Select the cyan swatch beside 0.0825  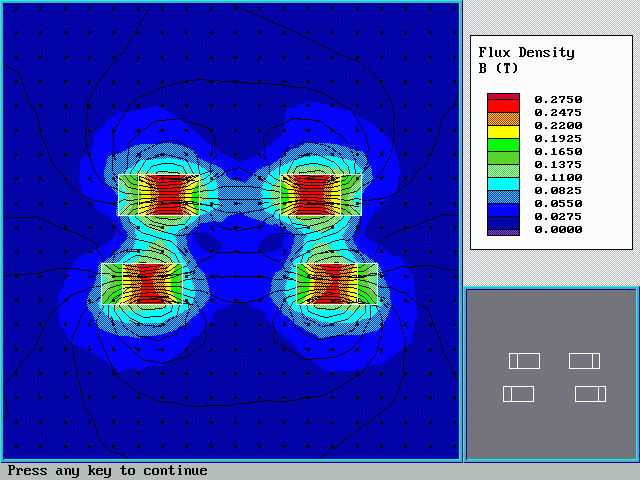[503, 184]
